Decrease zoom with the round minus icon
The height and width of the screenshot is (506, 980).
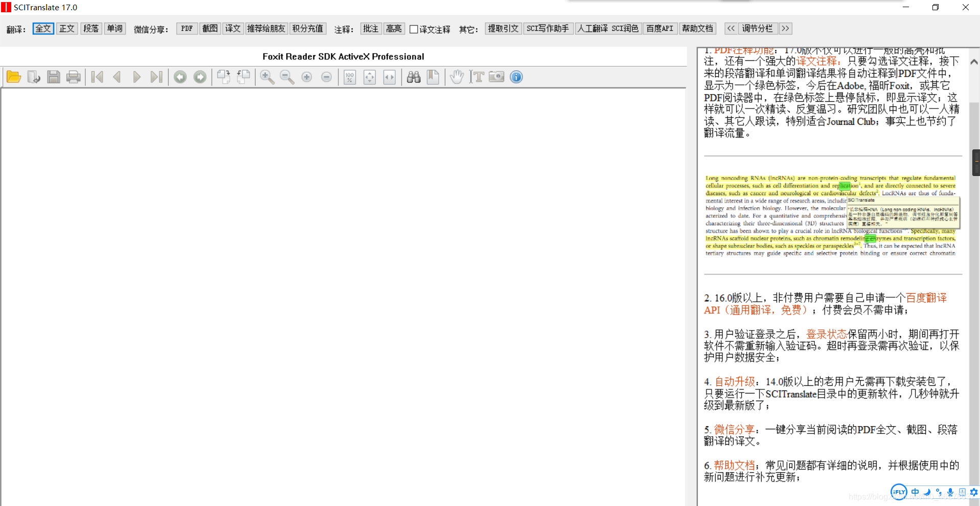click(x=327, y=77)
